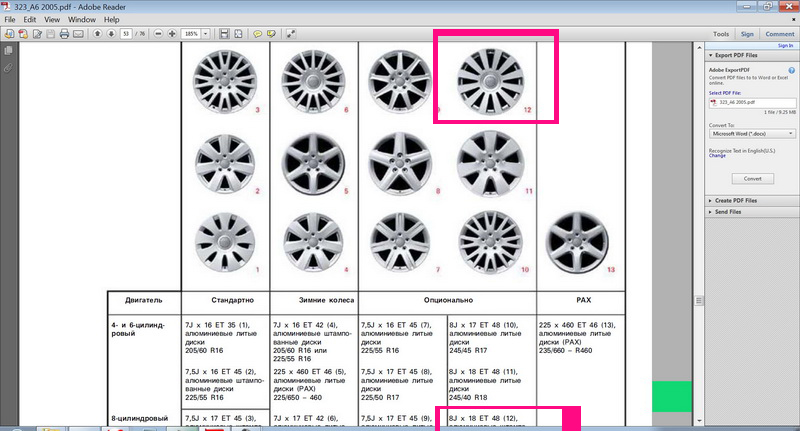Send file by email using the envelope icon

78,34
